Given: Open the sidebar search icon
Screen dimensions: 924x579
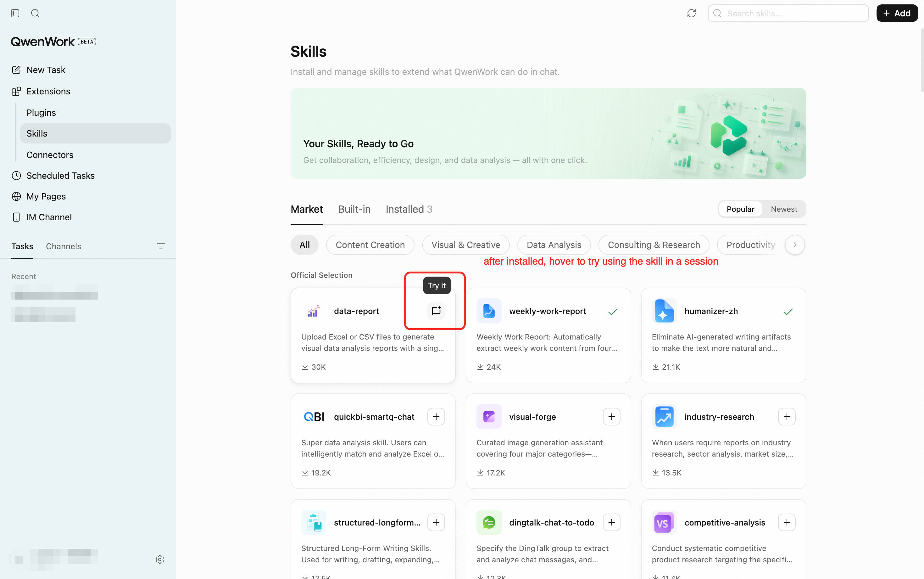Looking at the screenshot, I should [x=35, y=14].
